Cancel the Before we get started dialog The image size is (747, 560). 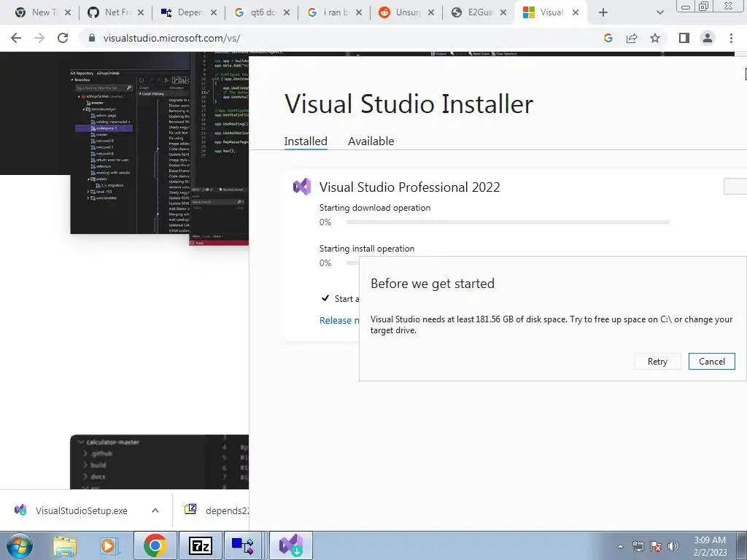(x=712, y=362)
